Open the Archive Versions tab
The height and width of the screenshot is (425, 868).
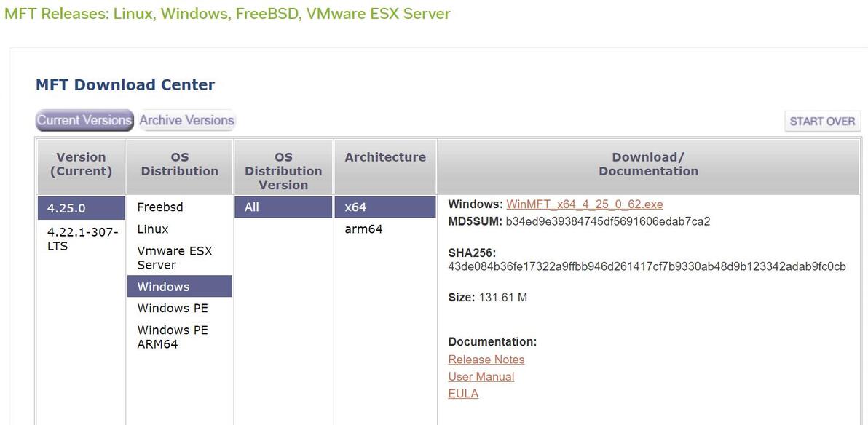187,120
